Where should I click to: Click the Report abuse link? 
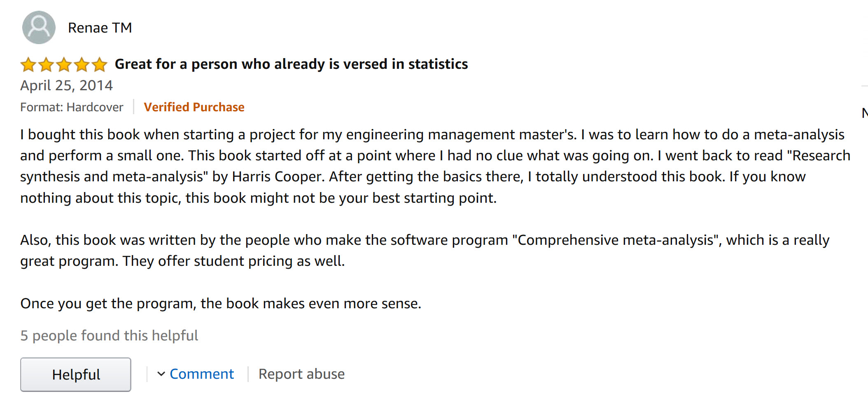(301, 374)
